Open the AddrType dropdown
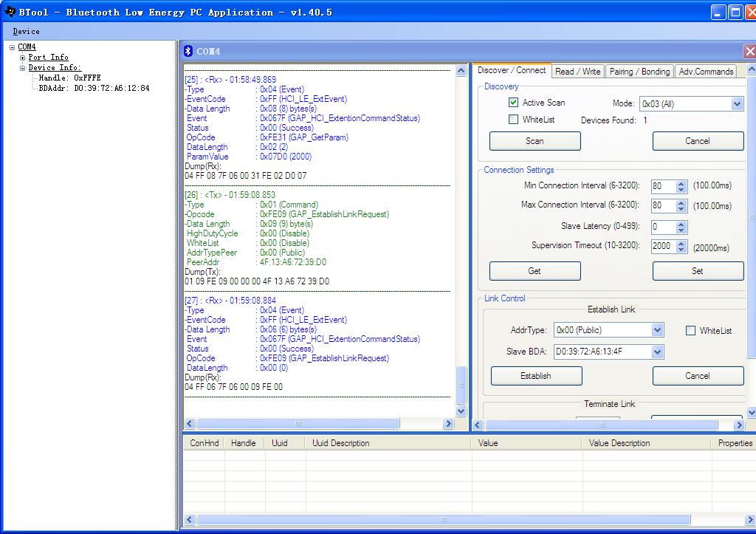 [x=657, y=330]
